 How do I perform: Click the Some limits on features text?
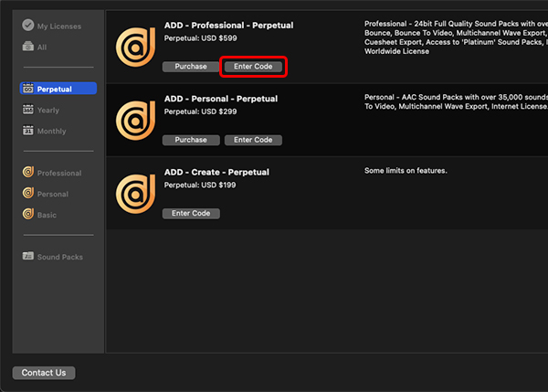(406, 171)
